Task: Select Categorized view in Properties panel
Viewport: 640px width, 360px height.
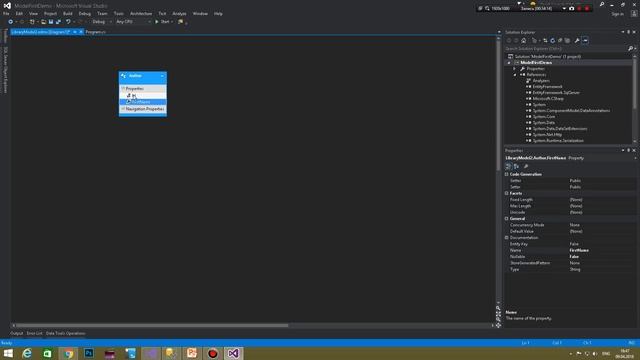Action: (508, 166)
